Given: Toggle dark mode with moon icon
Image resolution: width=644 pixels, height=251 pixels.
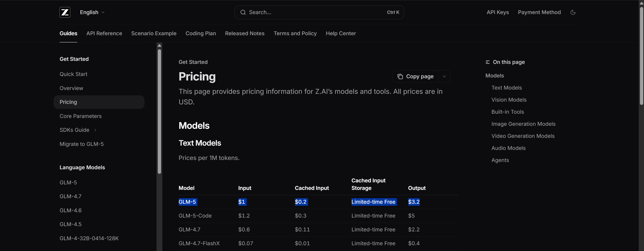Looking at the screenshot, I should click(573, 12).
